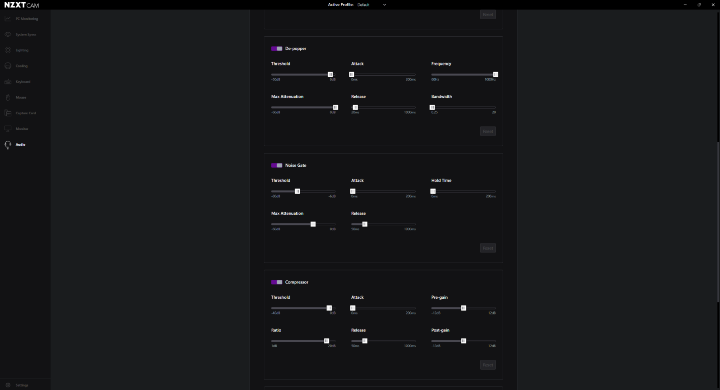The width and height of the screenshot is (720, 390).
Task: Open the Monitor sidebar section
Action: pyautogui.click(x=17, y=129)
